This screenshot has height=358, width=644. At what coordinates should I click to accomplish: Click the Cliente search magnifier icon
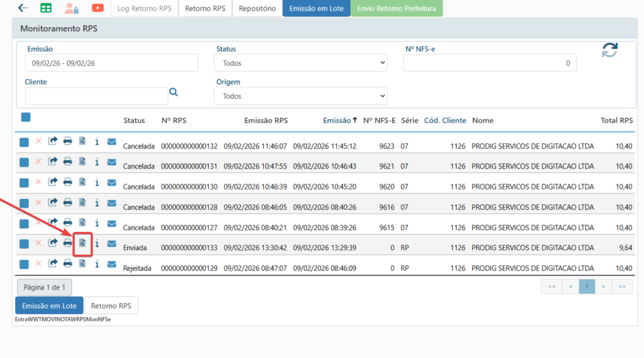point(174,92)
